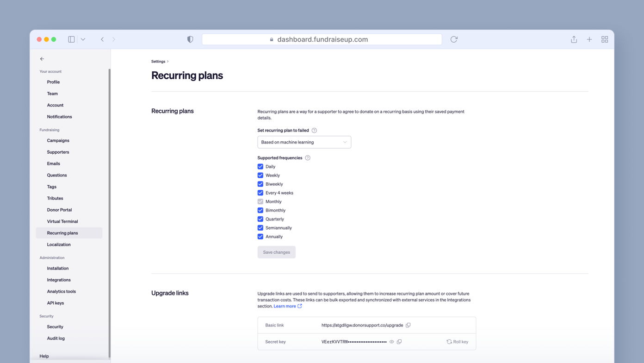Click the back arrow atop the settings sidebar
The image size is (644, 363).
coord(42,59)
